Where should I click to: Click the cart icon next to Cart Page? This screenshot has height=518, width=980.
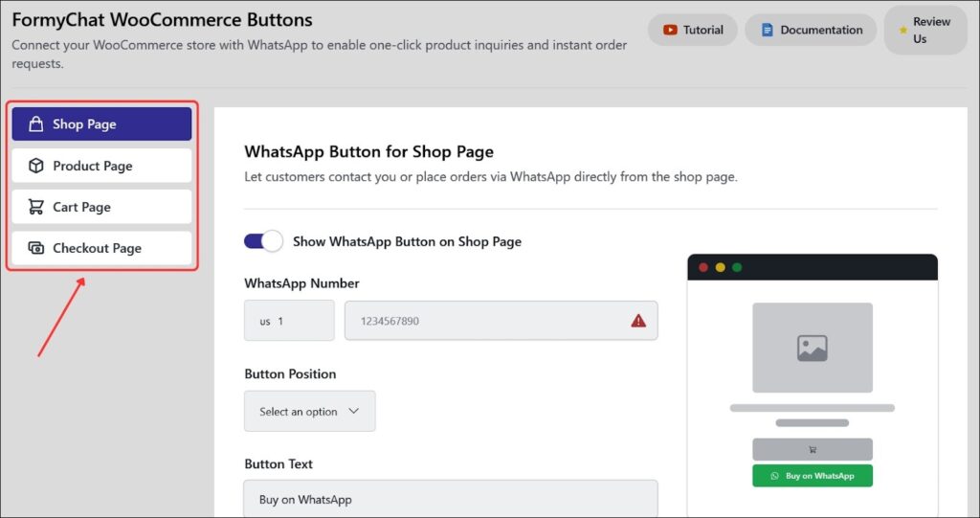[x=36, y=207]
